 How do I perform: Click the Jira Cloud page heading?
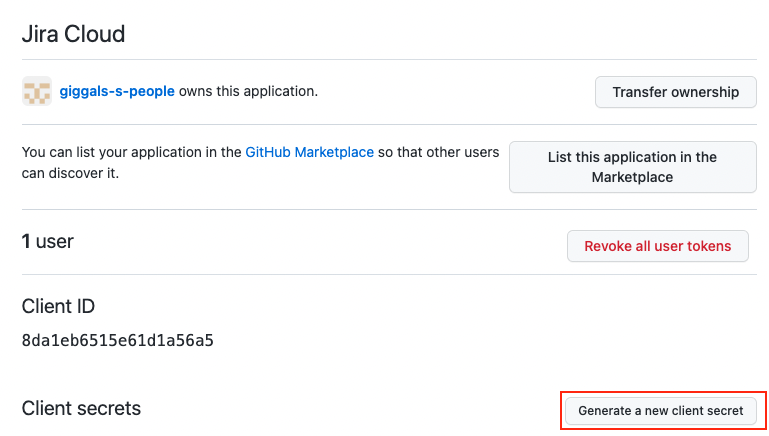coord(74,34)
